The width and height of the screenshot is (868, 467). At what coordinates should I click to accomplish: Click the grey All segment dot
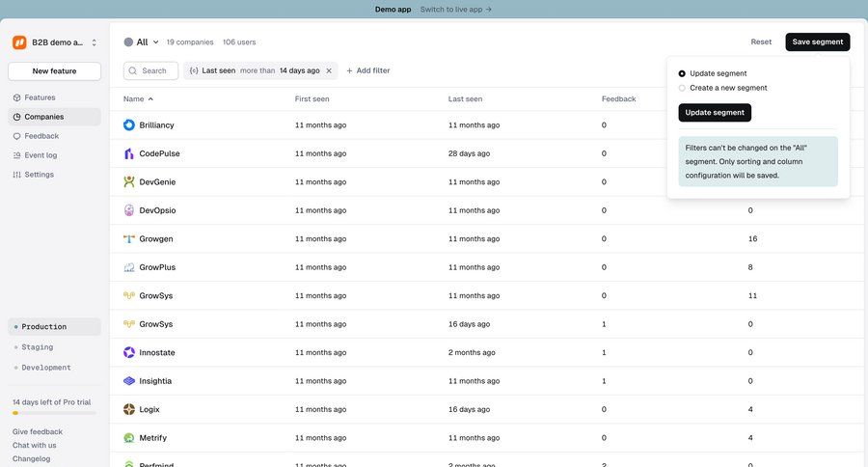tap(128, 42)
